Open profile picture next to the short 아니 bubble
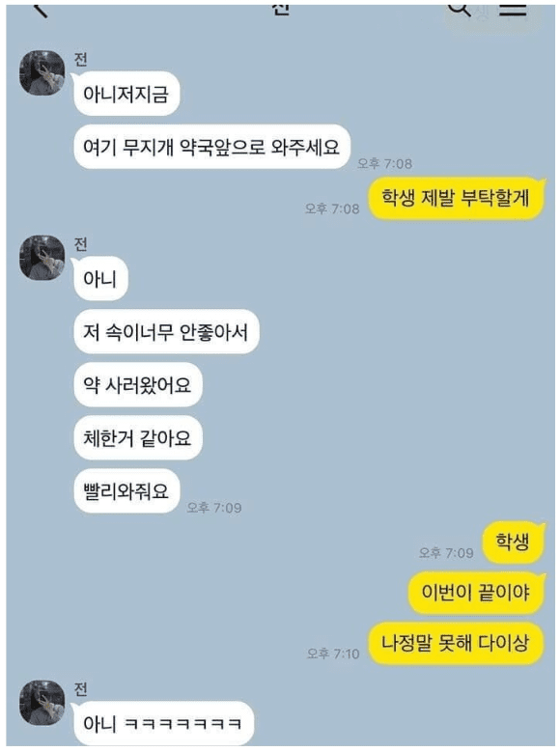This screenshot has width=560, height=751. (x=42, y=258)
